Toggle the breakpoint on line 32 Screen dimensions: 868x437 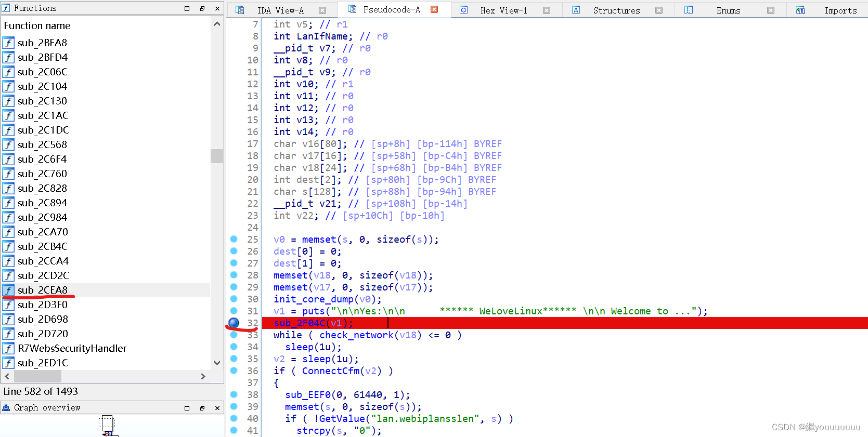click(234, 323)
